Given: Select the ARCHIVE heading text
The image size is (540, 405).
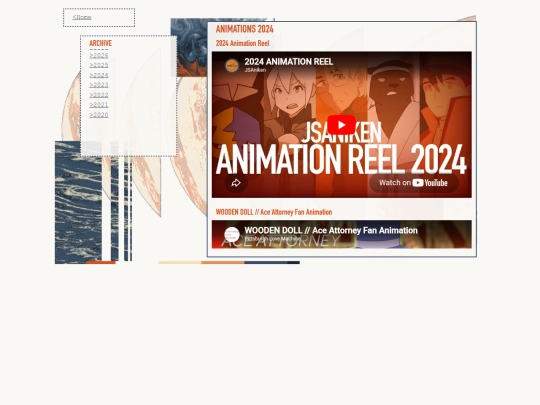Looking at the screenshot, I should (101, 43).
